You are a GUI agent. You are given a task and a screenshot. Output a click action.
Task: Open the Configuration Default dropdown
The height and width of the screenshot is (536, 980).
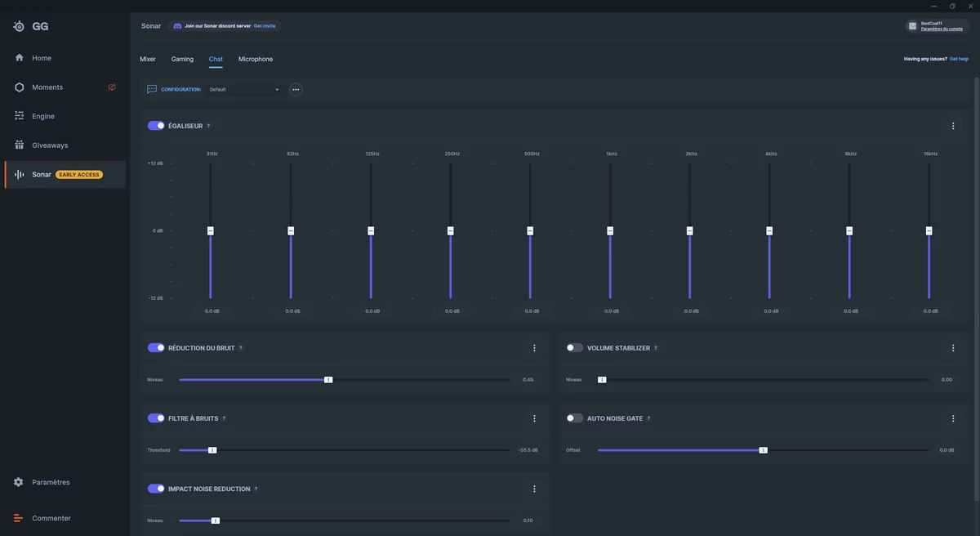pos(244,89)
